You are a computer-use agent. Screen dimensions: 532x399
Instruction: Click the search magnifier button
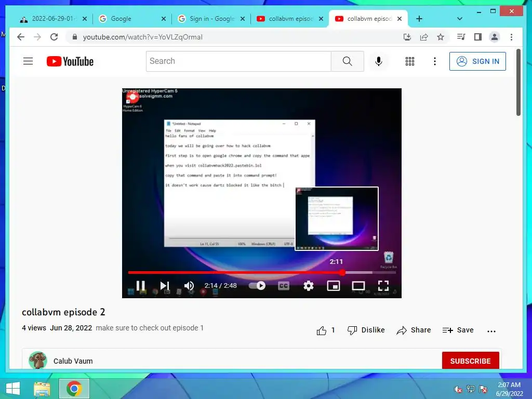tap(348, 61)
